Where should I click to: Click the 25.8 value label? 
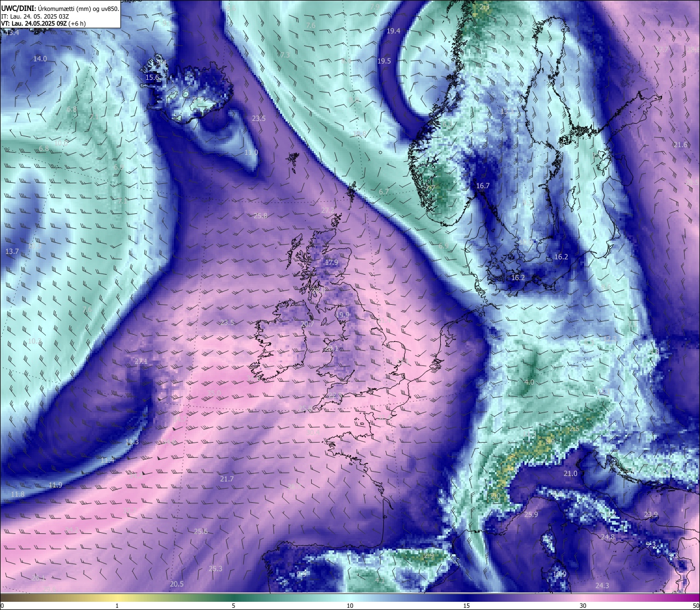260,216
